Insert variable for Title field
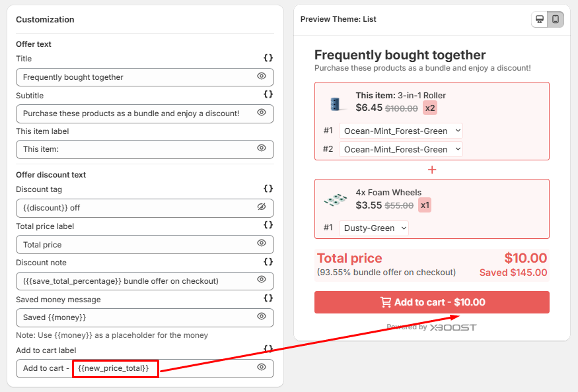This screenshot has width=578, height=392. pos(268,58)
